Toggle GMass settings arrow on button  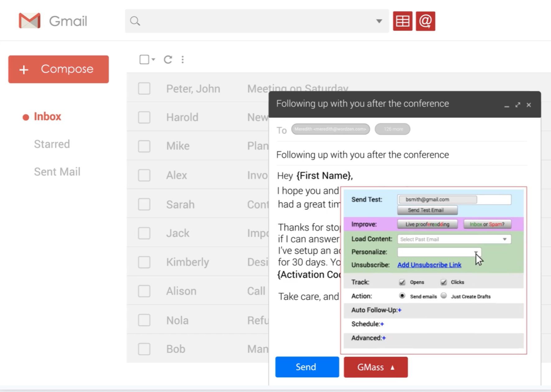(393, 367)
